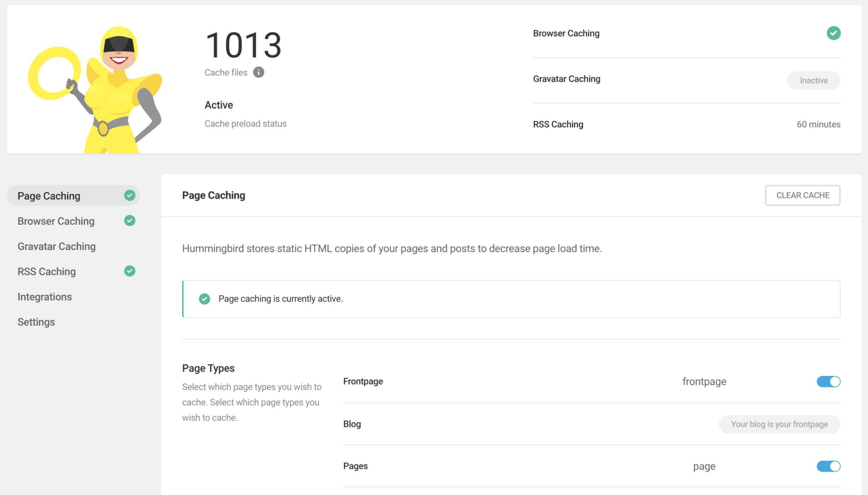Click the Page Caching panel heading
This screenshot has height=495, width=868.
pyautogui.click(x=214, y=195)
